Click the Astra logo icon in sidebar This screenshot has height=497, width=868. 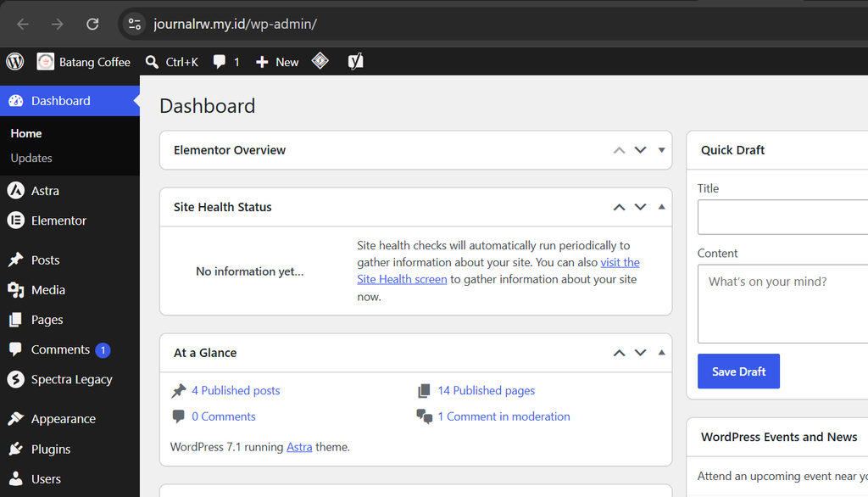tap(16, 191)
